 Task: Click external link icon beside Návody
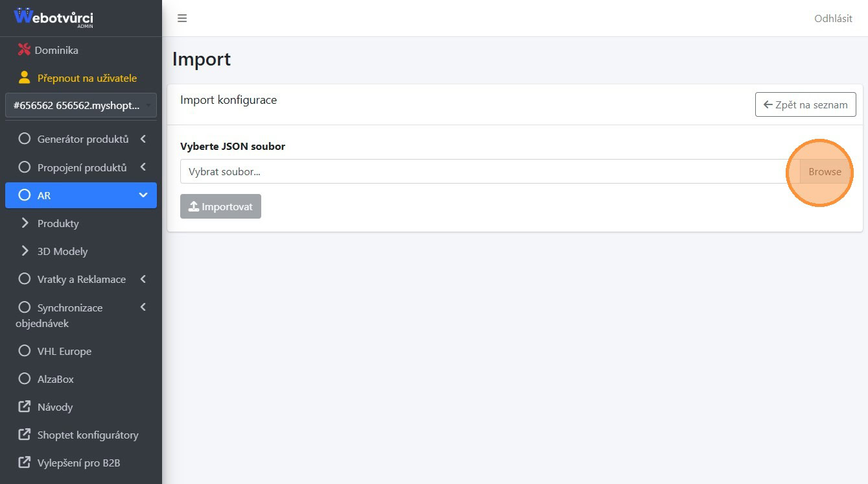[25, 406]
